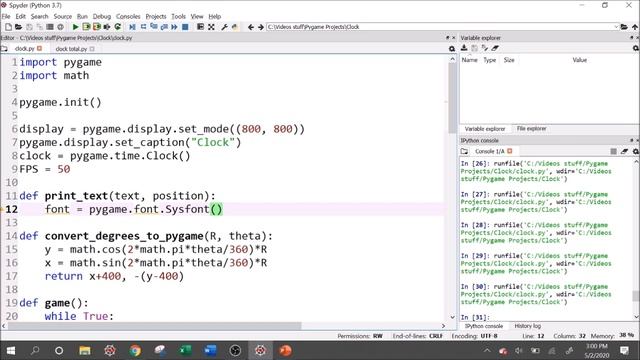Click the IPython console vertical scrollbar
The image size is (640, 360).
(x=636, y=296)
